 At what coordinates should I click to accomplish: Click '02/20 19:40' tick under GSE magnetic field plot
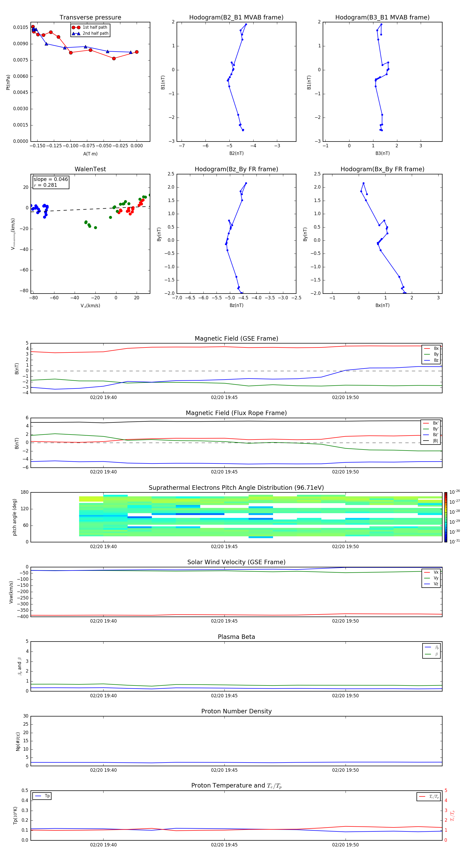[x=103, y=397]
